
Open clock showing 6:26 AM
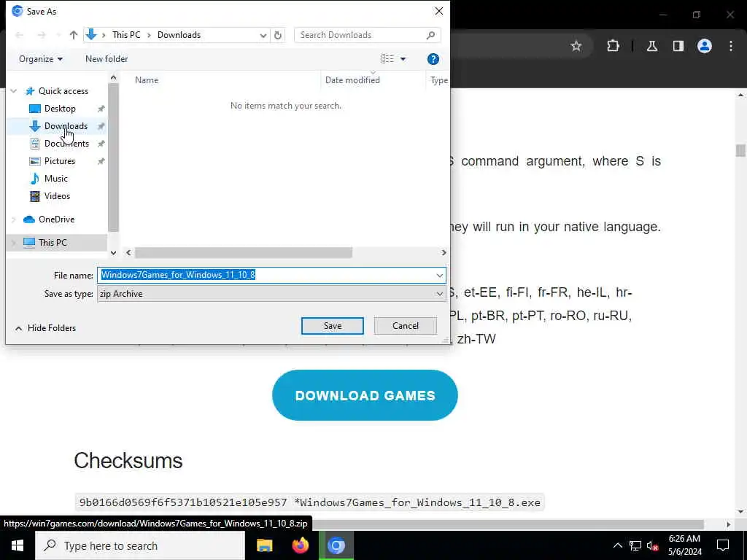click(x=684, y=545)
